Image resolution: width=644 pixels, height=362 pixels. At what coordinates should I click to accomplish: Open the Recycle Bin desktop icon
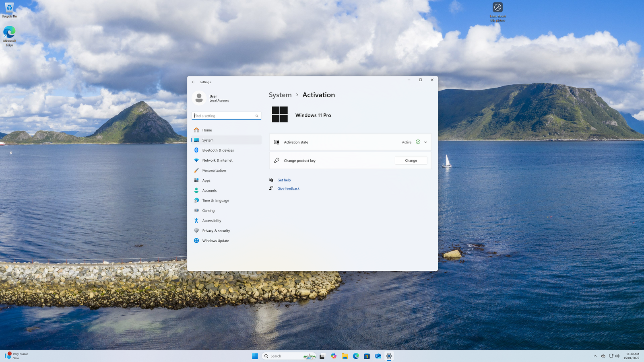pyautogui.click(x=9, y=10)
